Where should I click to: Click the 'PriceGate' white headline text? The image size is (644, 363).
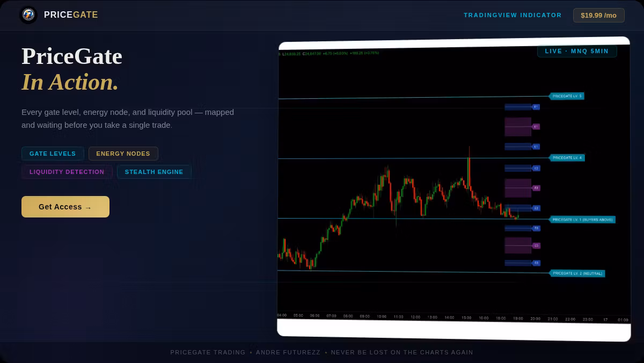72,56
